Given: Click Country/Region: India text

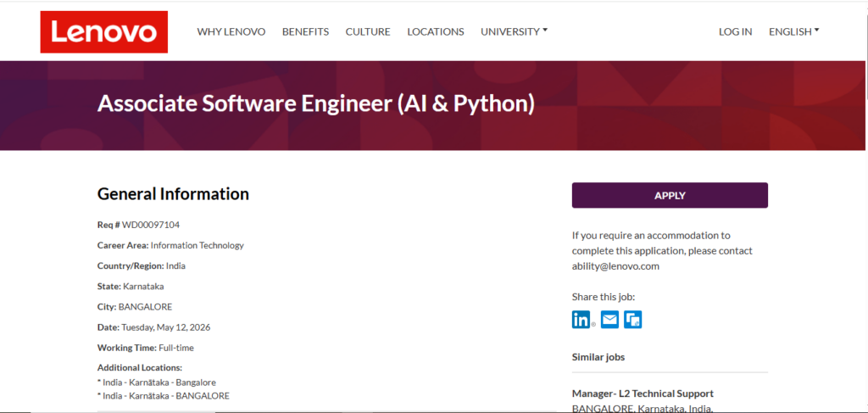Looking at the screenshot, I should 142,265.
